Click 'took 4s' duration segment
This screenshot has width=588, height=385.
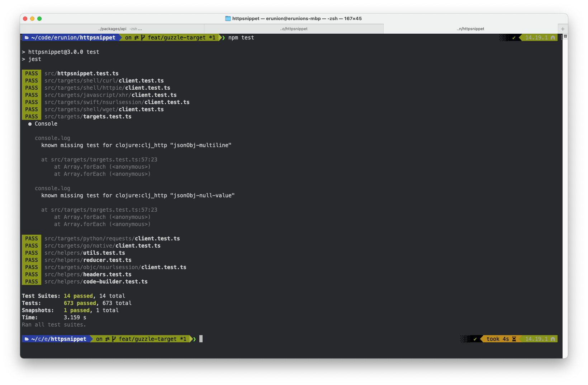pyautogui.click(x=498, y=339)
